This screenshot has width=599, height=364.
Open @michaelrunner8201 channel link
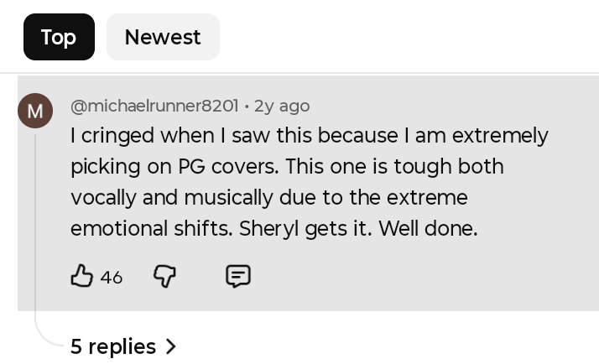[x=154, y=106]
